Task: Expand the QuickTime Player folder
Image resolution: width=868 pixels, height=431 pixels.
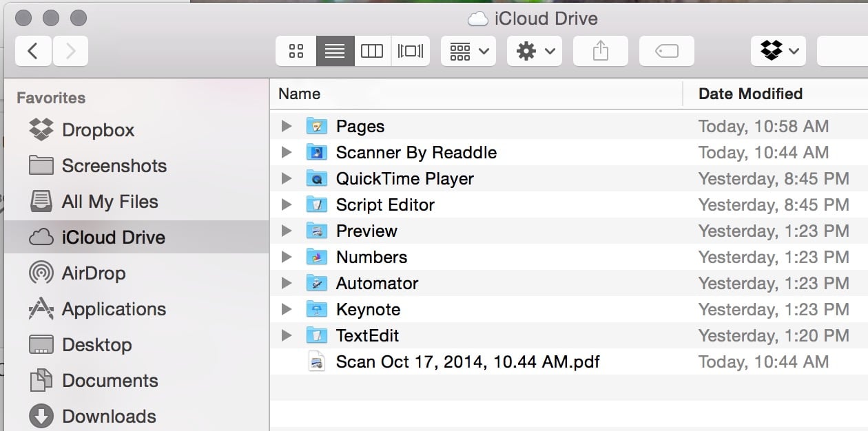Action: pos(287,179)
